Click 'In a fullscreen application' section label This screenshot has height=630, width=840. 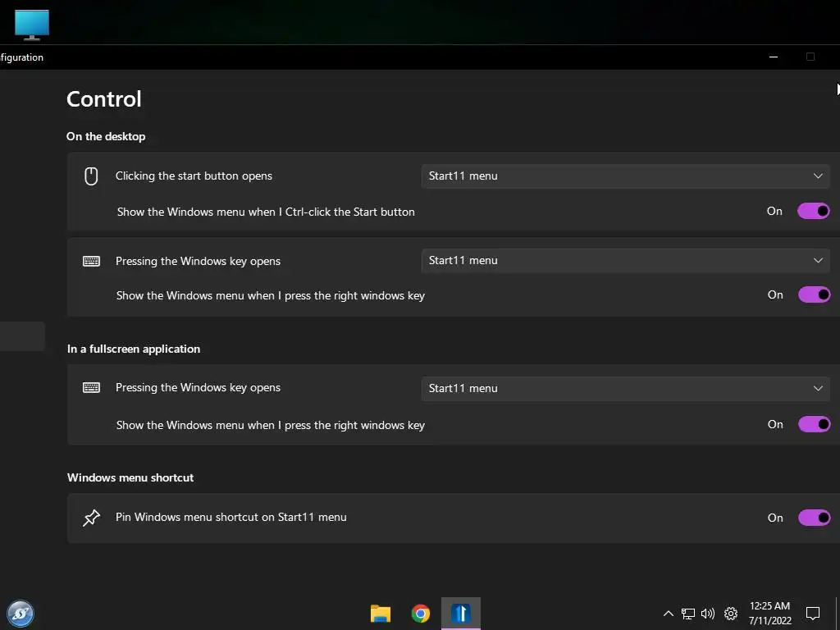pyautogui.click(x=134, y=349)
